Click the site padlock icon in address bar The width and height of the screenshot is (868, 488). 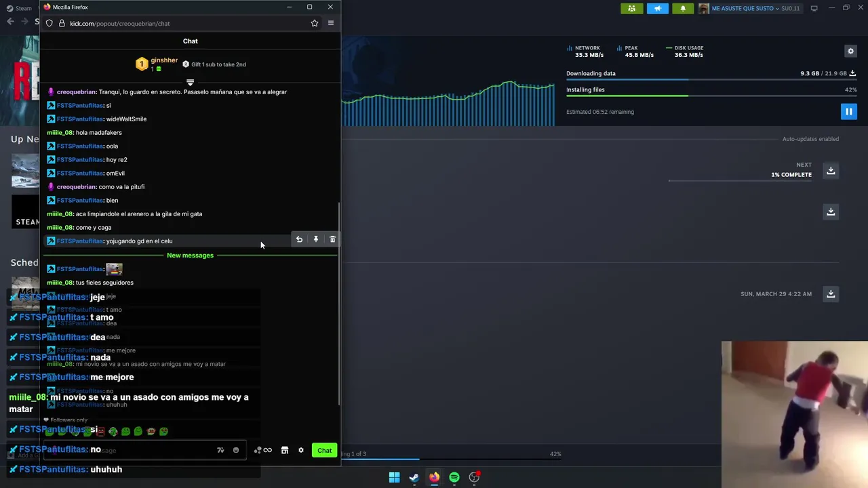[x=62, y=23]
